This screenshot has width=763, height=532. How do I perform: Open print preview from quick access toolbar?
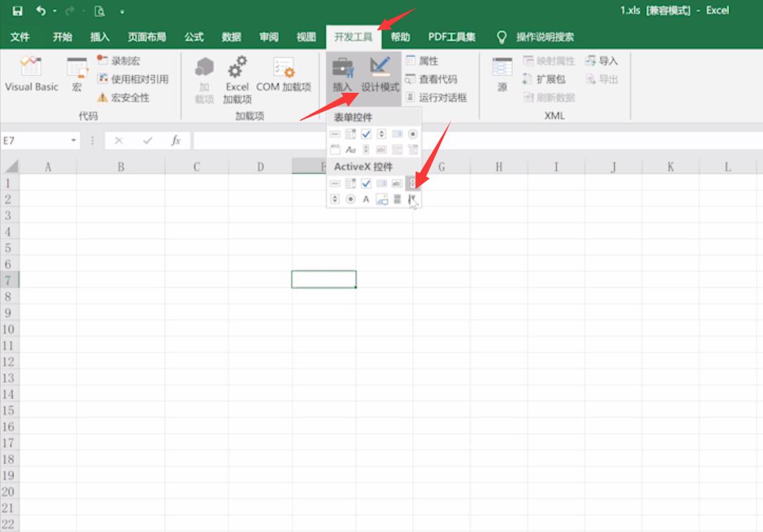[x=100, y=11]
